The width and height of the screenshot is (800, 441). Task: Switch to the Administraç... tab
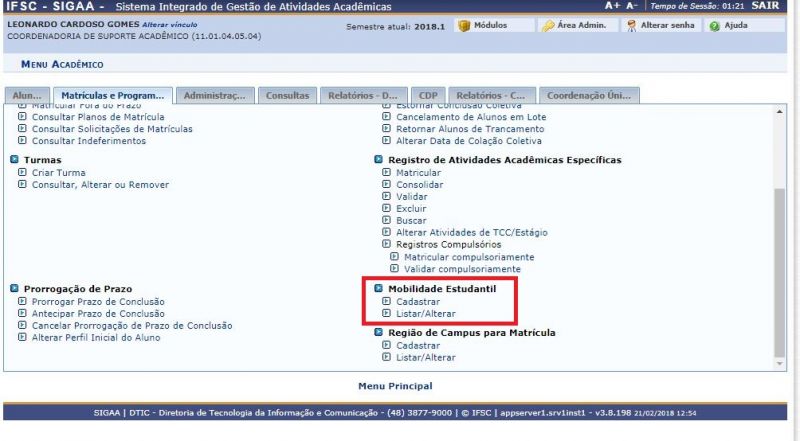(x=215, y=96)
